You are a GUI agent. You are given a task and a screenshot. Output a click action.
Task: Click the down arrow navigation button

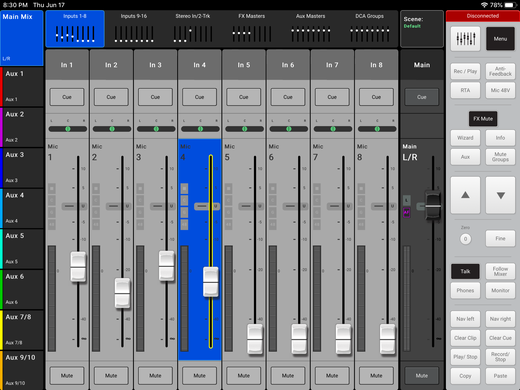[x=500, y=195]
